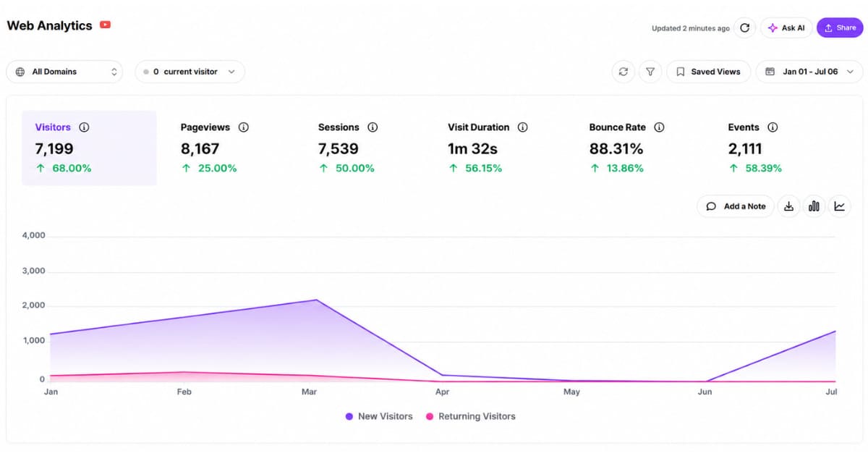
Task: Expand the current visitor dropdown
Action: [x=190, y=72]
